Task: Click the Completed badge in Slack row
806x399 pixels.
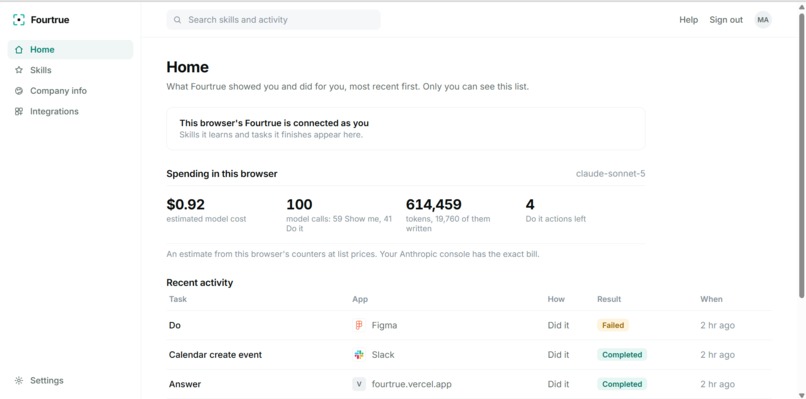Action: 622,355
